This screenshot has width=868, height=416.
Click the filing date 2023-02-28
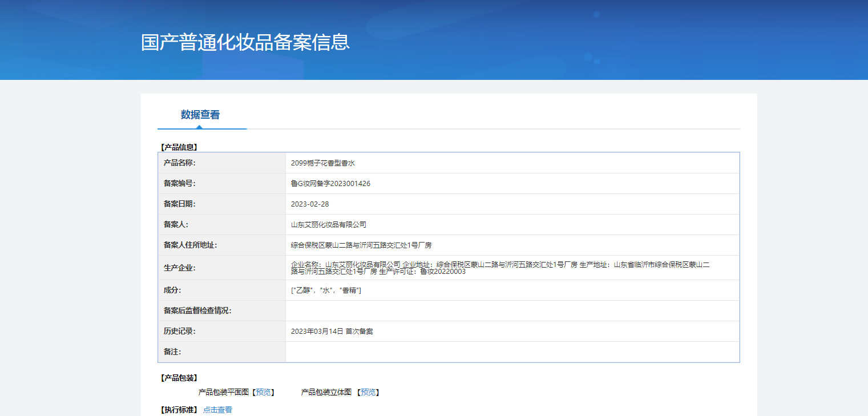pyautogui.click(x=310, y=204)
